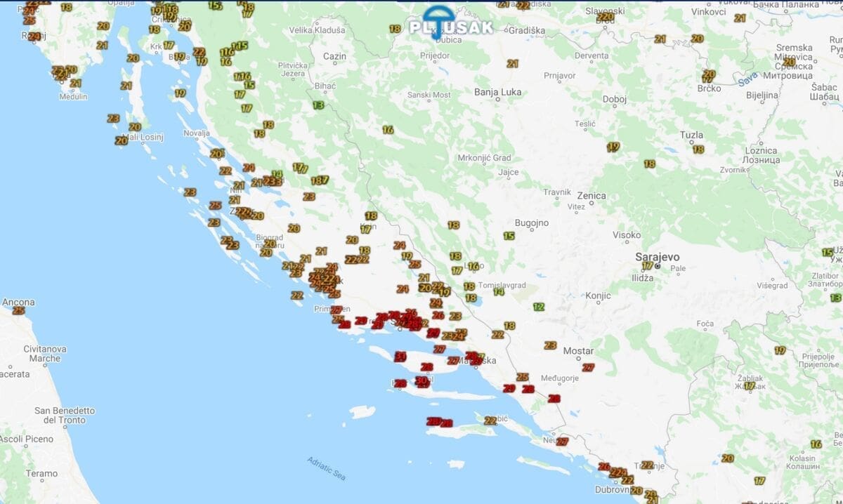Screen dimensions: 843x504
Task: Click the green 12° marker near Konjic
Action: coord(539,307)
